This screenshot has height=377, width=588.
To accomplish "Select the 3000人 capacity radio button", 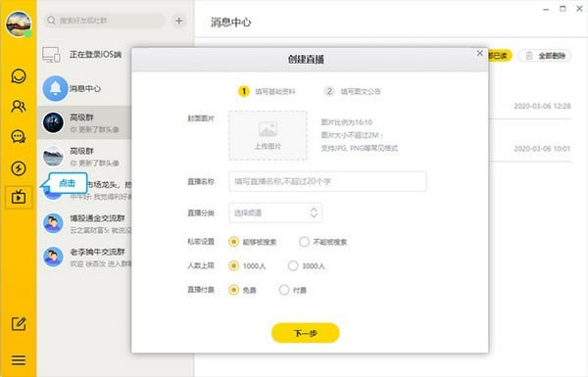I will pos(293,265).
